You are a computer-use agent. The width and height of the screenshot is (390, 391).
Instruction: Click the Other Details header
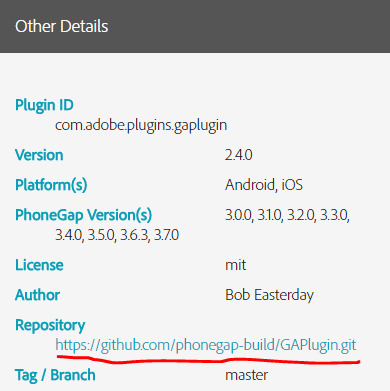62,26
